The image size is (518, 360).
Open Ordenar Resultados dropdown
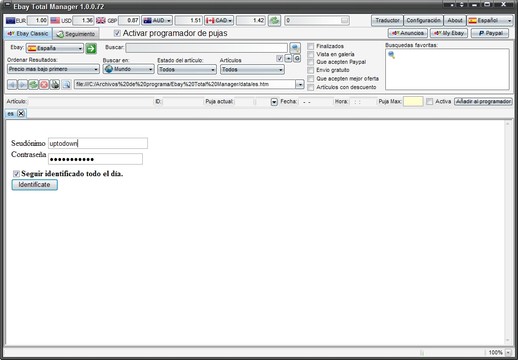pyautogui.click(x=53, y=69)
